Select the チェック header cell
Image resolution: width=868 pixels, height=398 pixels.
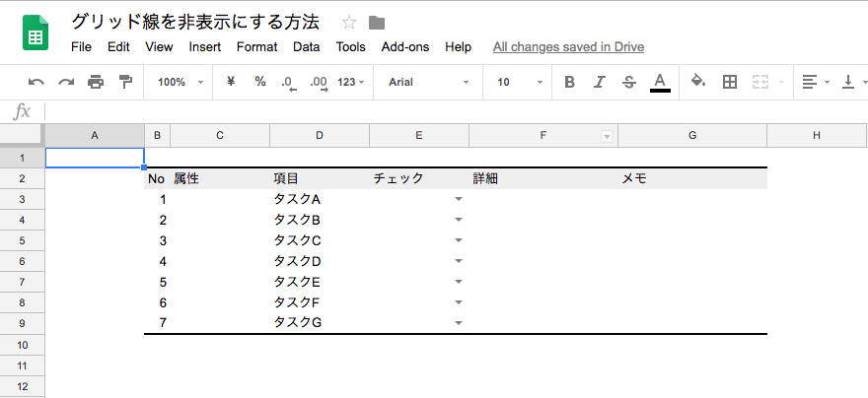pos(419,178)
